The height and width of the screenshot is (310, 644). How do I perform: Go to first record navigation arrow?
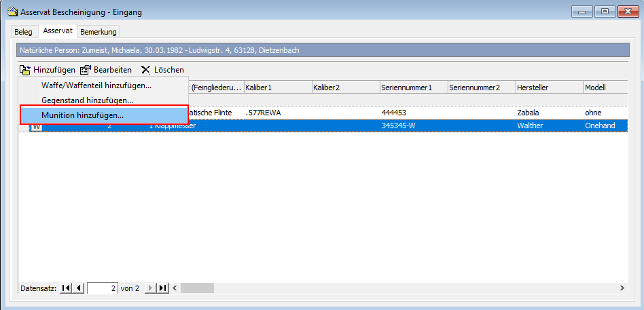pos(66,288)
